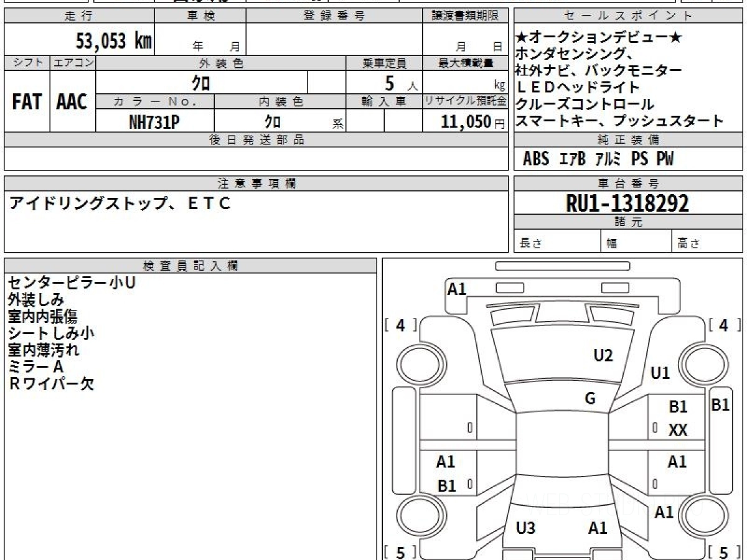The height and width of the screenshot is (560, 747).
Task: Click the 輸入車 header cell
Action: 384,101
